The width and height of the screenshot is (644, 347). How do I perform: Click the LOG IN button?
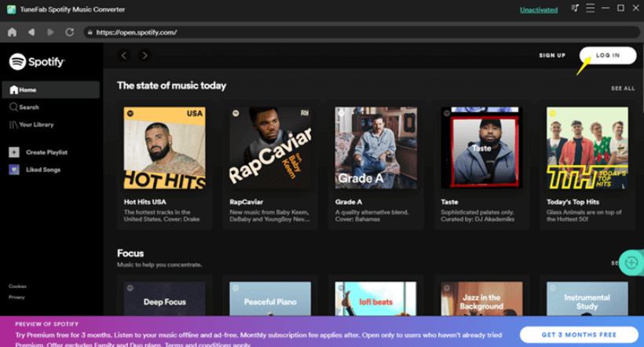(607, 56)
